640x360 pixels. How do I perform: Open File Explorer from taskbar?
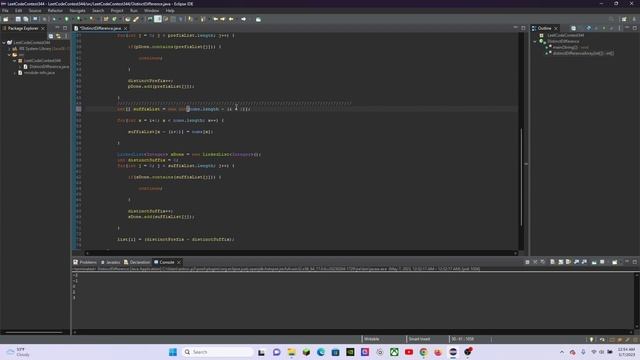291,352
